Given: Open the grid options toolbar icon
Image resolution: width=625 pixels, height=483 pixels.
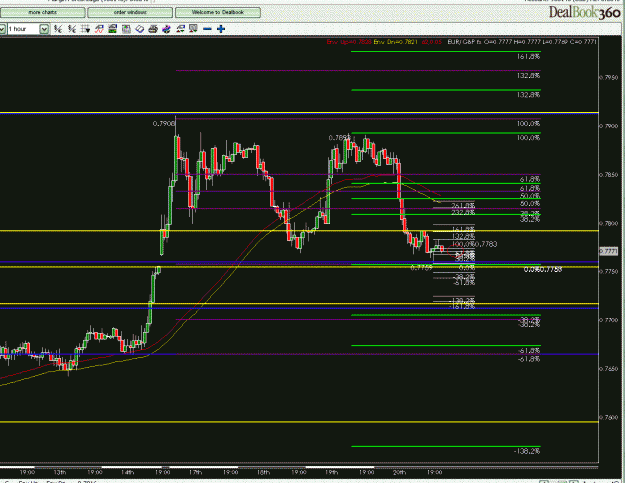Looking at the screenshot, I should 85,29.
